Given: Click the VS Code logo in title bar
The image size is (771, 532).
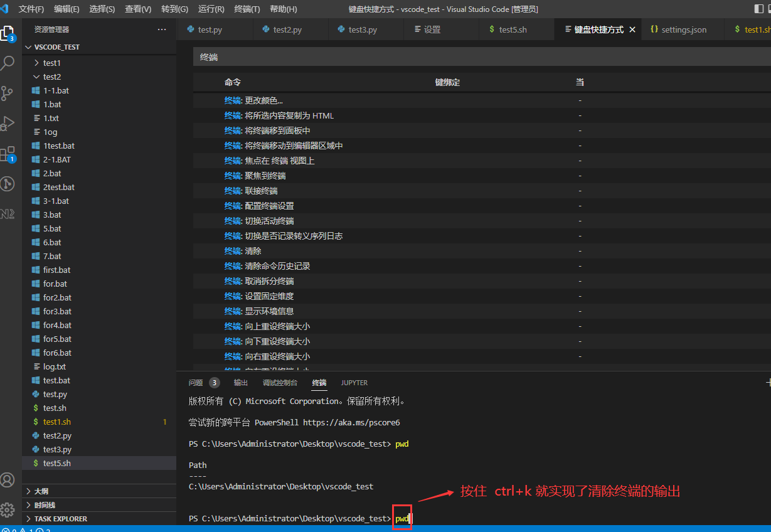Looking at the screenshot, I should pyautogui.click(x=4, y=9).
